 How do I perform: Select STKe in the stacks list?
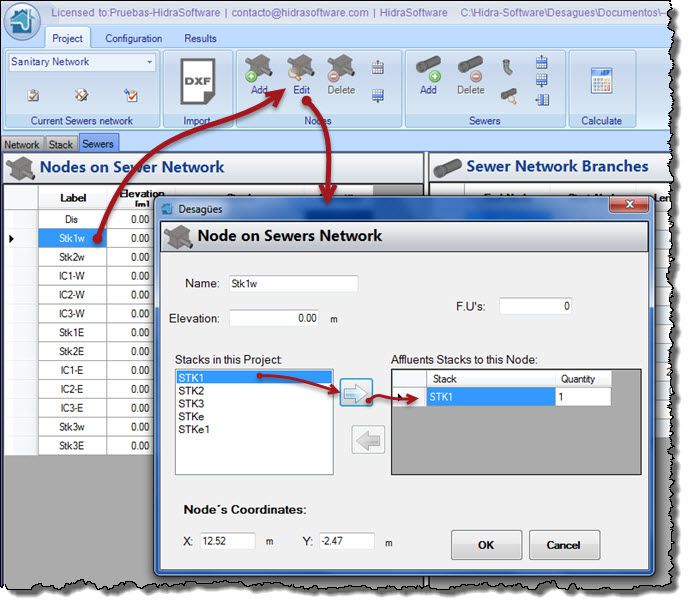(254, 416)
